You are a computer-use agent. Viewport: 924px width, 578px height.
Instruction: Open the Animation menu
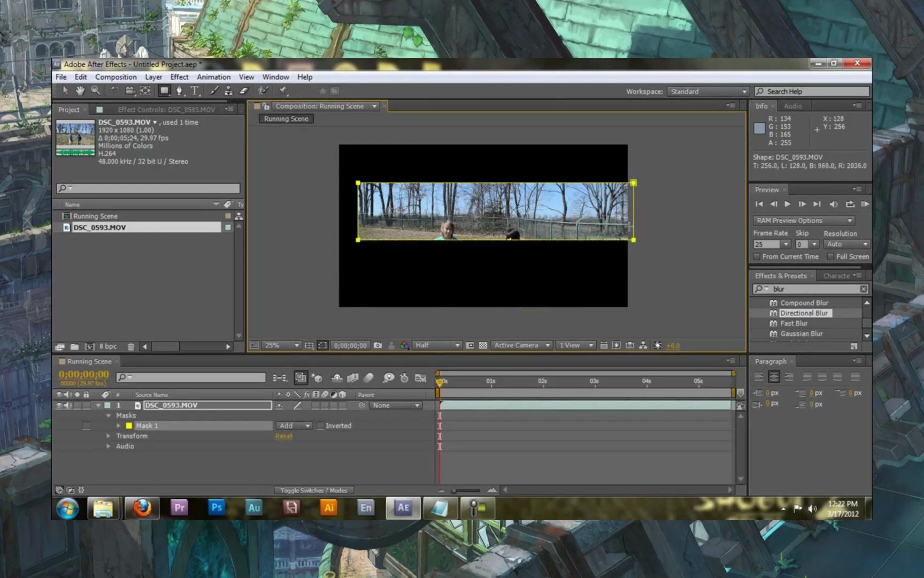pyautogui.click(x=213, y=77)
